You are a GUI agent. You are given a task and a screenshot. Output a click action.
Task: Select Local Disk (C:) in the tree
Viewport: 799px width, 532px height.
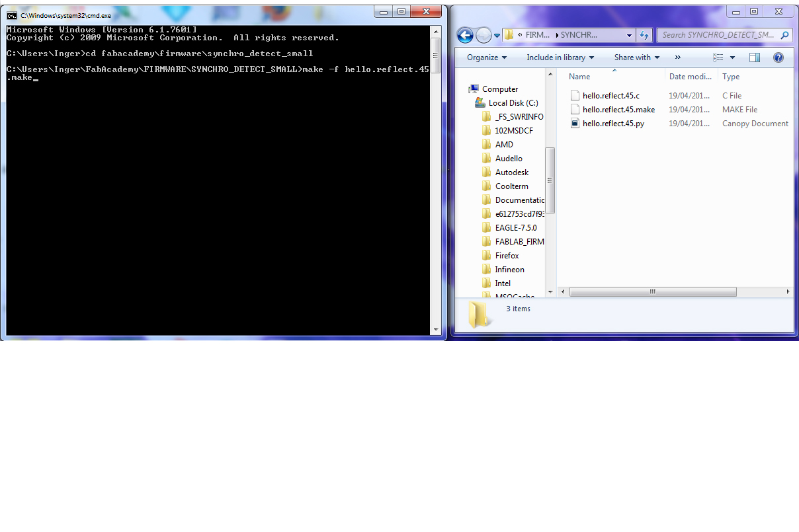[513, 103]
